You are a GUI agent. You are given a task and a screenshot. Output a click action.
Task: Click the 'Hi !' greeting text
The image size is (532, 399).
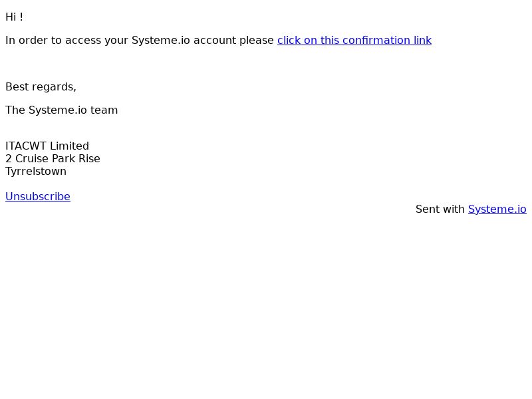[x=14, y=17]
